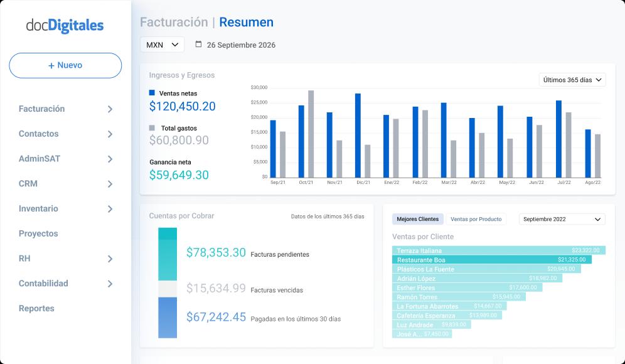Click the docDigitales logo

tap(65, 26)
